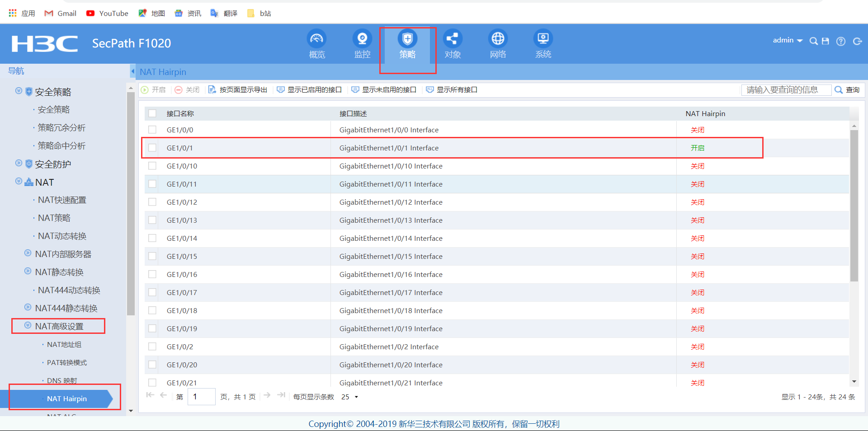Click the page number input field
Screen dimensions: 868x431
pyautogui.click(x=201, y=397)
